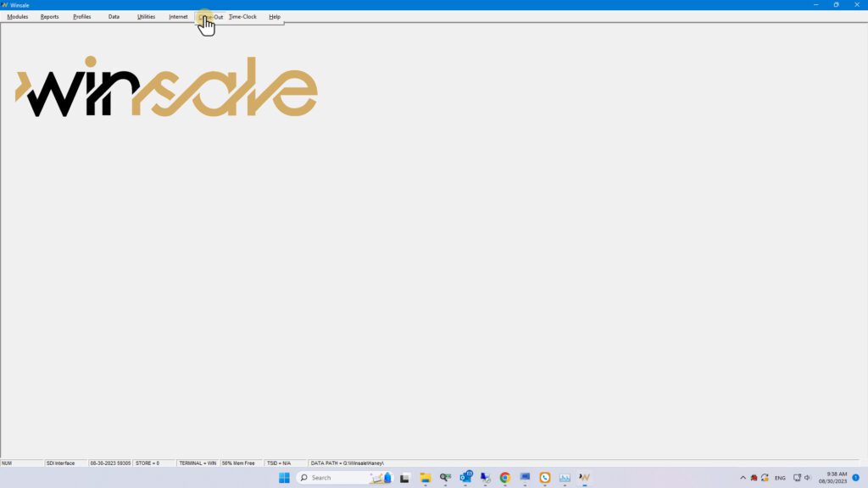
Task: Click the "TERMINAL = WIN" status entry
Action: 198,463
